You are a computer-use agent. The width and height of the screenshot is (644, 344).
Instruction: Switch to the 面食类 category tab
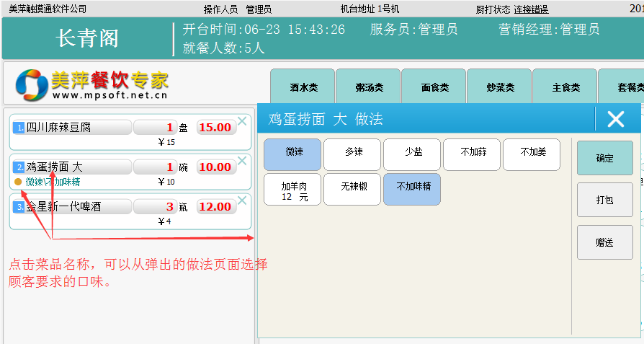click(x=434, y=88)
